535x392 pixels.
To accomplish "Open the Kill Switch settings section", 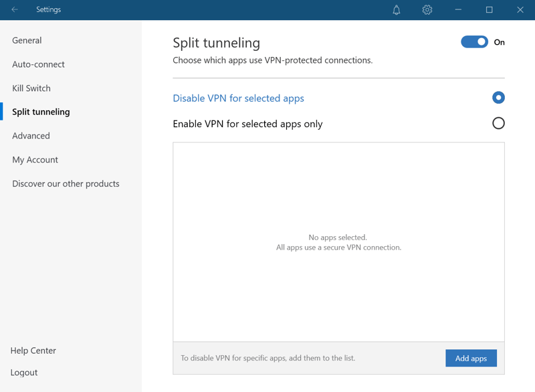I will click(x=31, y=88).
